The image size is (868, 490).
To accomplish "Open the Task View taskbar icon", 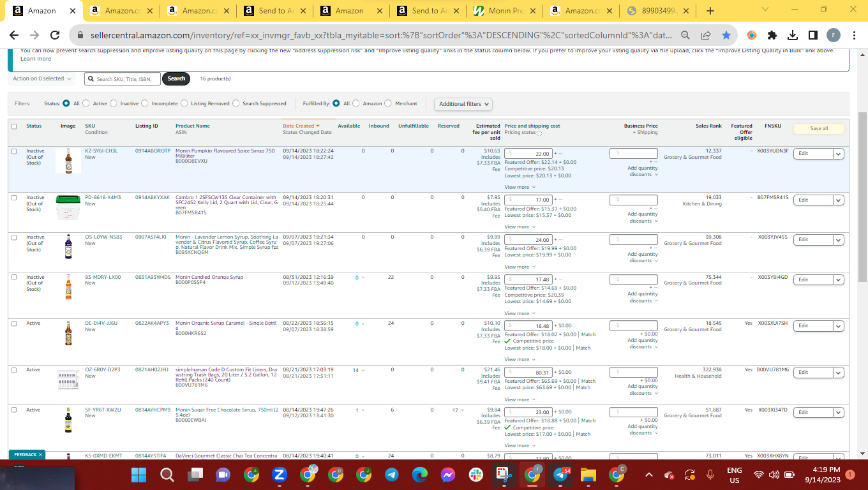I will [195, 475].
